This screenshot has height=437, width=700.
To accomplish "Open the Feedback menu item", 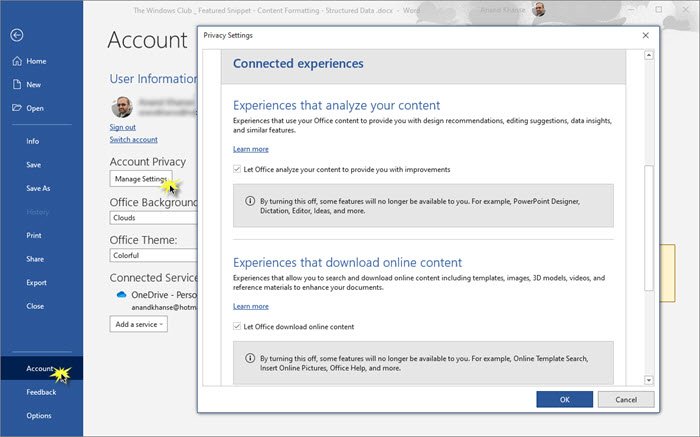I will [x=41, y=392].
